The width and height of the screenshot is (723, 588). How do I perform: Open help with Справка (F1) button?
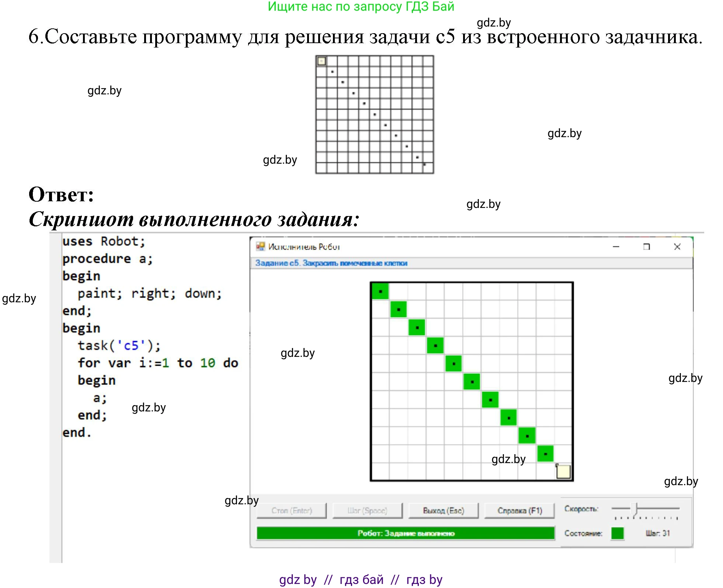point(519,511)
